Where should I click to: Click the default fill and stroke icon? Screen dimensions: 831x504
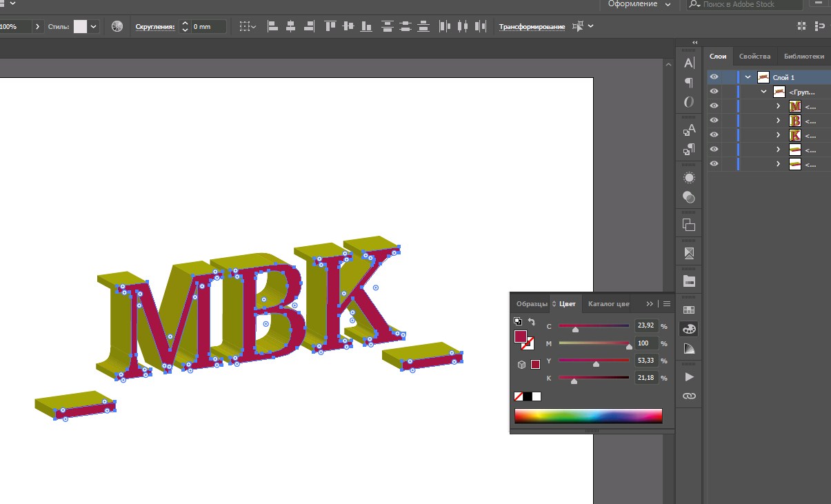[518, 321]
